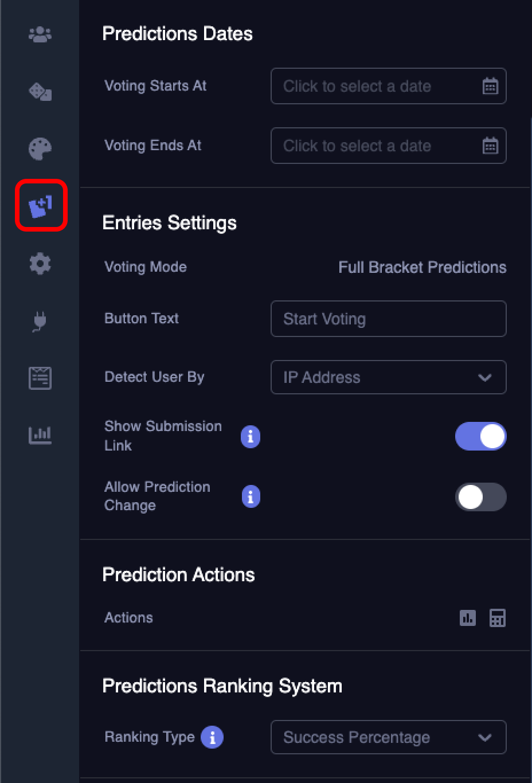The height and width of the screenshot is (783, 532).
Task: Enable the Allow Prediction Change toggle
Action: (x=480, y=497)
